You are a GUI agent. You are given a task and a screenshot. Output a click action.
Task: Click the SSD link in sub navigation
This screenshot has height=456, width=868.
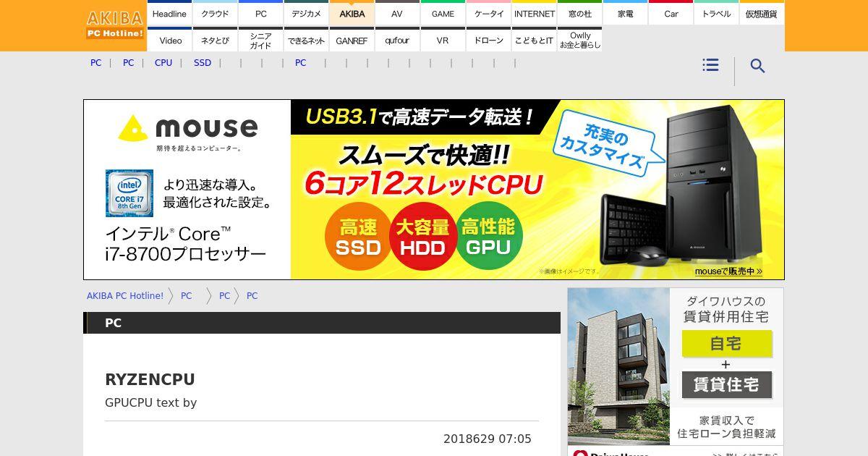(203, 63)
